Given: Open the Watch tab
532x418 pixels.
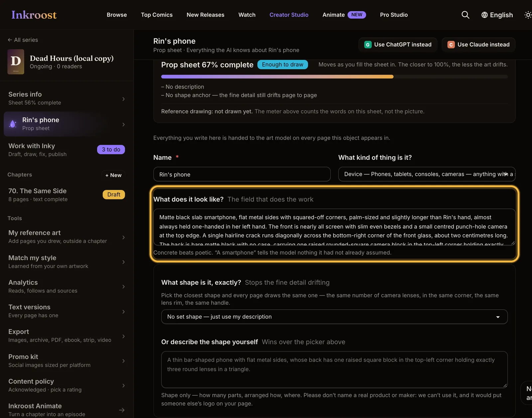Looking at the screenshot, I should click(x=247, y=15).
